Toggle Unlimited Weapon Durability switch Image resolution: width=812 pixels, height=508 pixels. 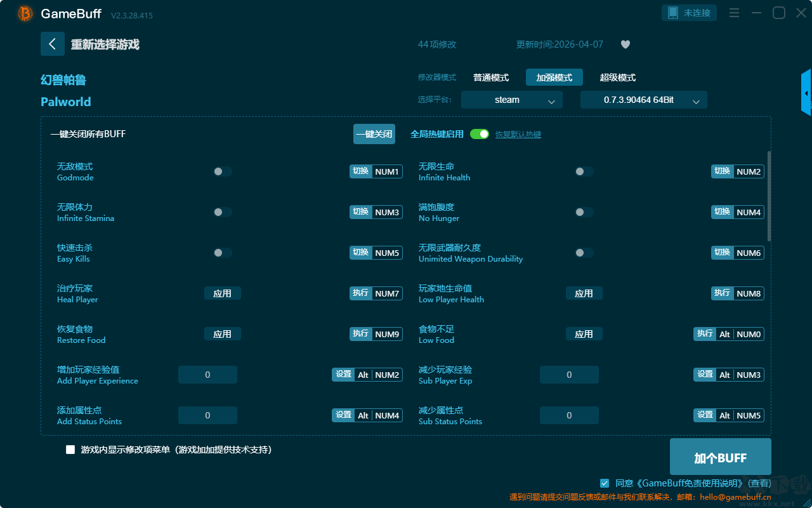click(x=584, y=253)
